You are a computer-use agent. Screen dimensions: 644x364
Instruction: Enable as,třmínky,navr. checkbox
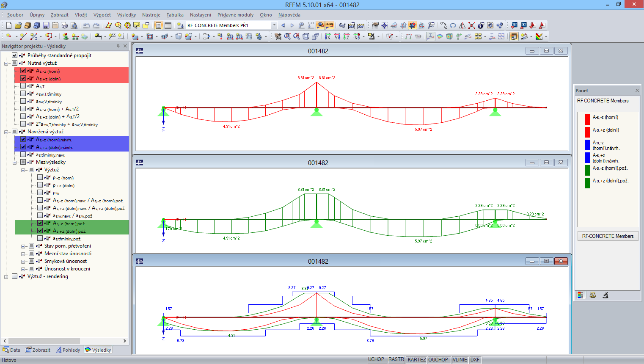coord(23,154)
